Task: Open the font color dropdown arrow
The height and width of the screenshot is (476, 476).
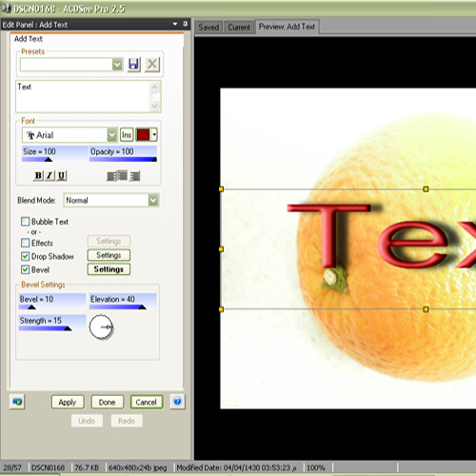Action: 154,134
